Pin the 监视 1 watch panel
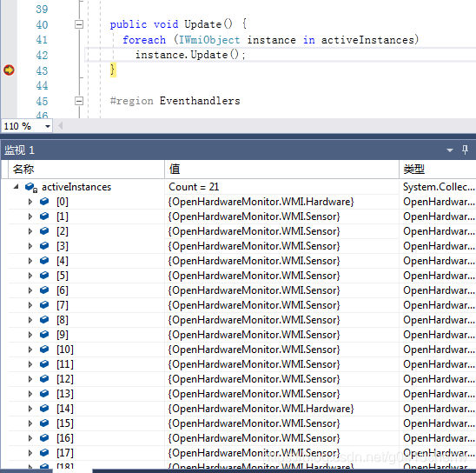The width and height of the screenshot is (476, 473). 465,150
